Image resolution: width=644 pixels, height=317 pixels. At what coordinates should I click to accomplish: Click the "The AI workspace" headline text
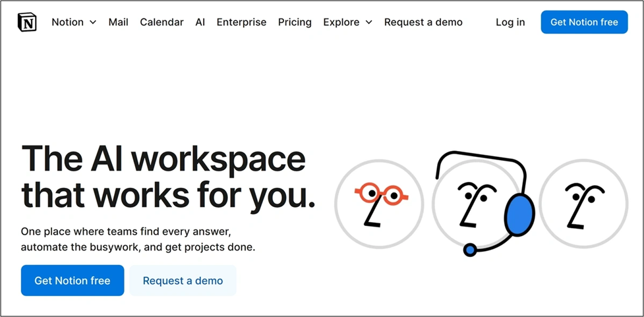(x=163, y=159)
